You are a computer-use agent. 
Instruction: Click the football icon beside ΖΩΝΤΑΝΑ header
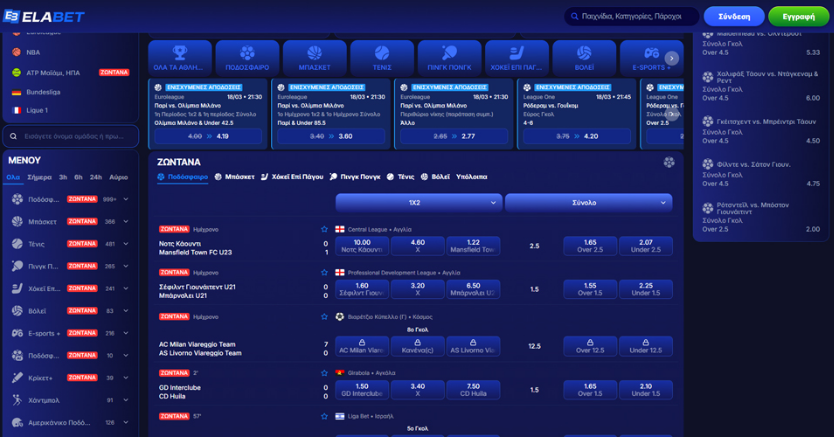coord(669,162)
